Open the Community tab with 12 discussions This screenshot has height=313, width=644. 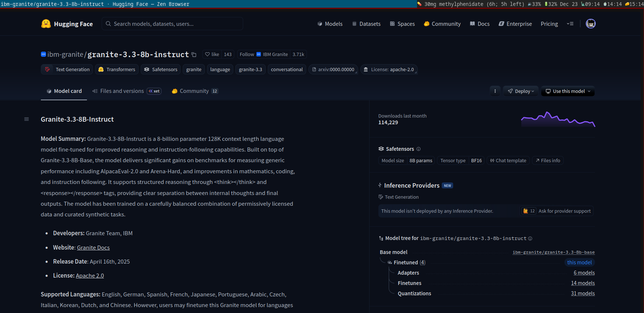pyautogui.click(x=195, y=91)
